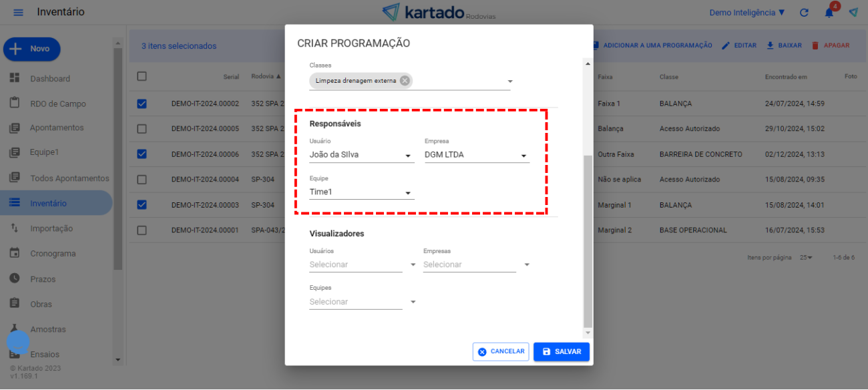Click the Salvar button
The height and width of the screenshot is (390, 868).
point(561,352)
